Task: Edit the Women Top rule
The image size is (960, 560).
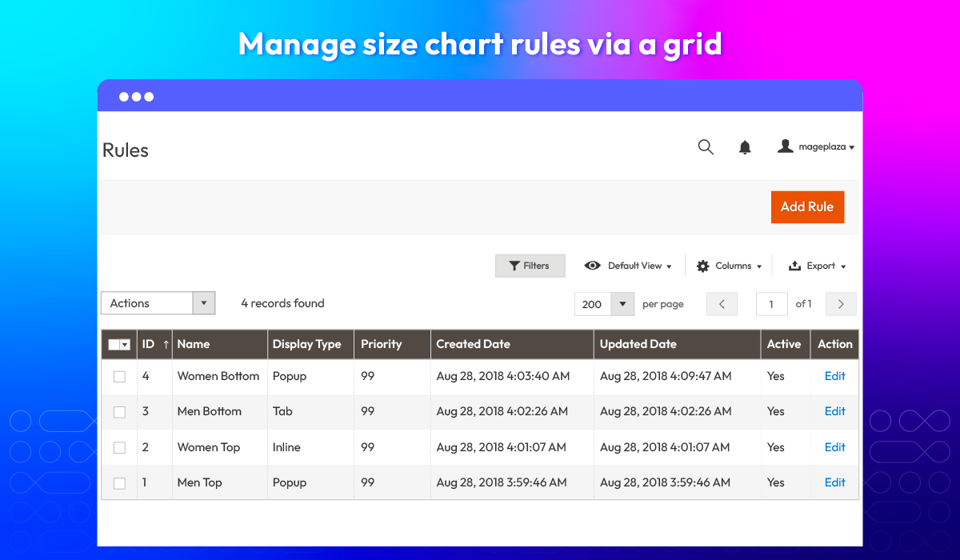Action: tap(834, 447)
